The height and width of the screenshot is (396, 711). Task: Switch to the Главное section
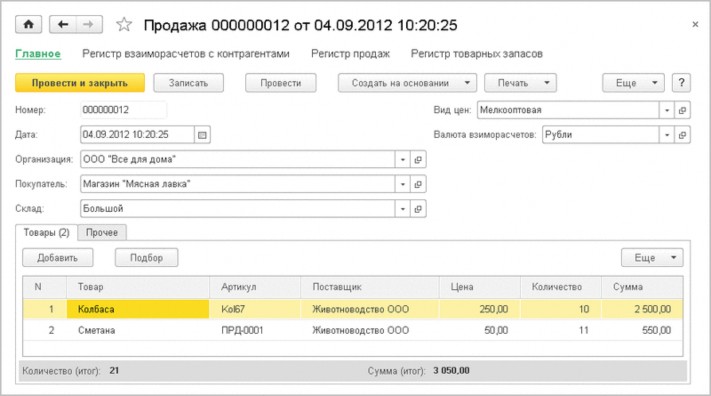[38, 54]
